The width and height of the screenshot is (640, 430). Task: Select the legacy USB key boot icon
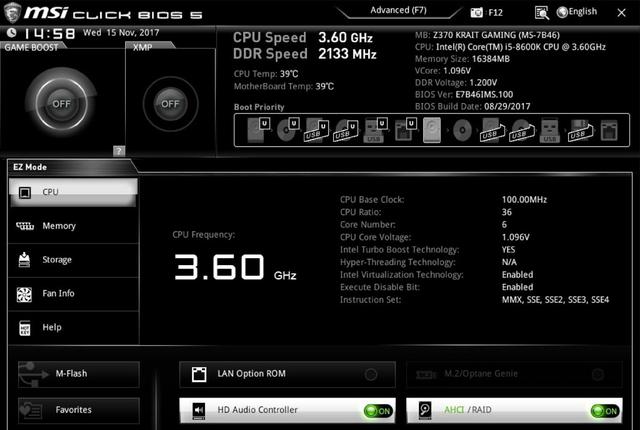(549, 130)
